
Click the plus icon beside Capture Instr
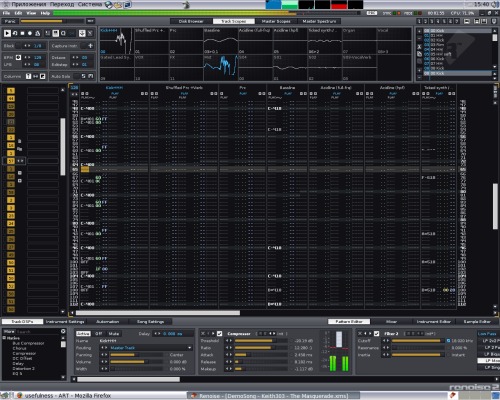click(x=90, y=46)
